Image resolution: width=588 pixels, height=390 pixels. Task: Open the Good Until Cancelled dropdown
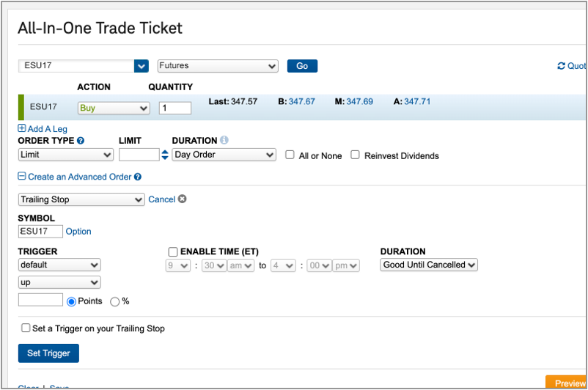pyautogui.click(x=429, y=265)
